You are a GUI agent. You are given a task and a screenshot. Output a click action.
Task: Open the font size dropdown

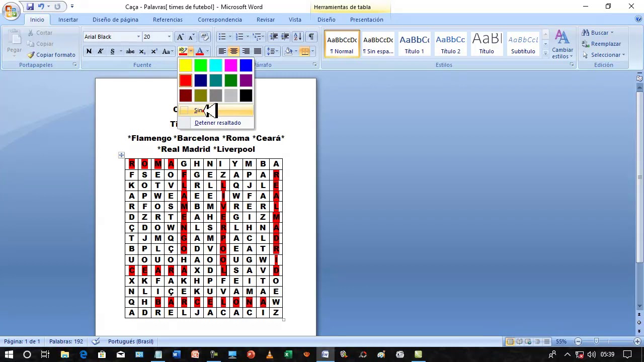[170, 37]
